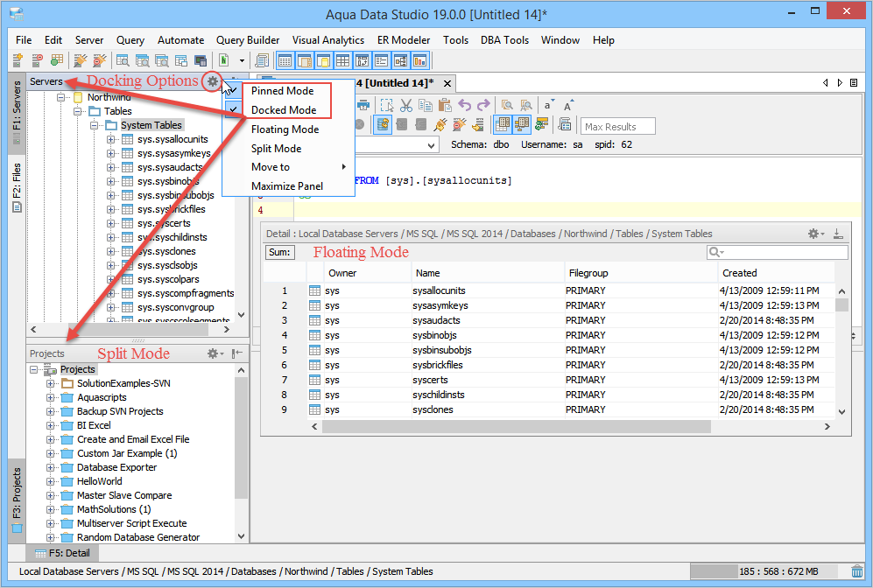Open the Query Window toolbar icon
This screenshot has height=588, width=873.
123,60
